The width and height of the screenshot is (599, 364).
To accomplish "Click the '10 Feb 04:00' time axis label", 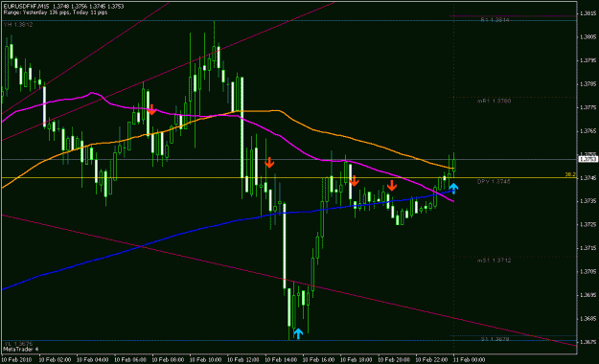I will click(x=93, y=360).
